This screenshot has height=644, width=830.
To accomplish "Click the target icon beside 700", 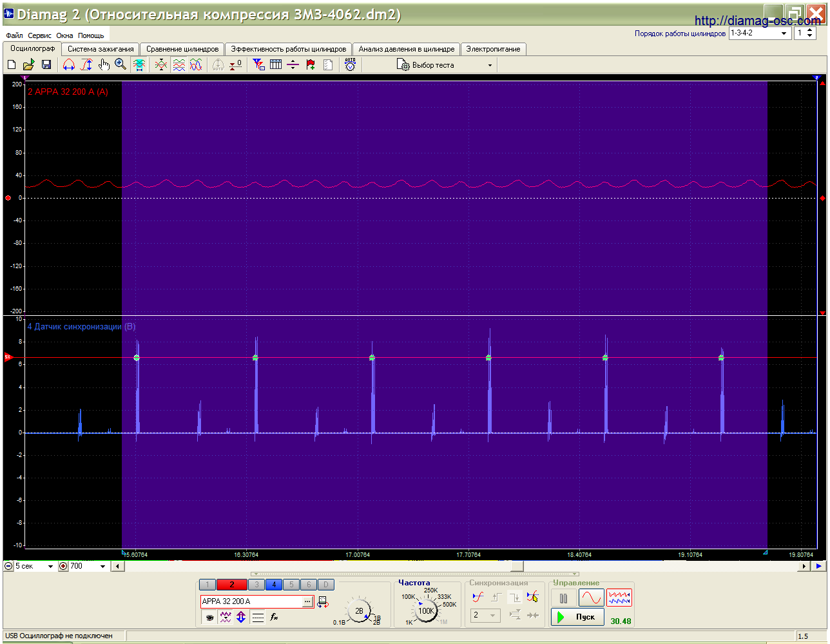I will (63, 566).
